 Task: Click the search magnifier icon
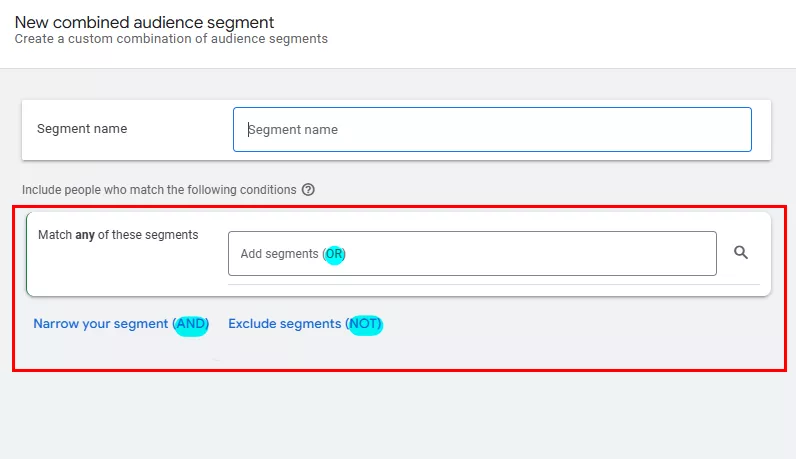[741, 253]
